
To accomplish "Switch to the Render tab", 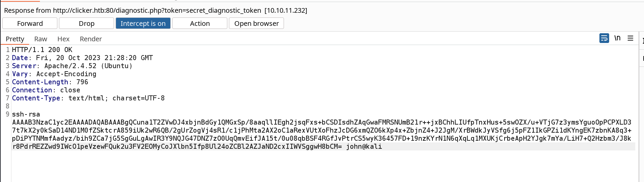I will pyautogui.click(x=91, y=39).
